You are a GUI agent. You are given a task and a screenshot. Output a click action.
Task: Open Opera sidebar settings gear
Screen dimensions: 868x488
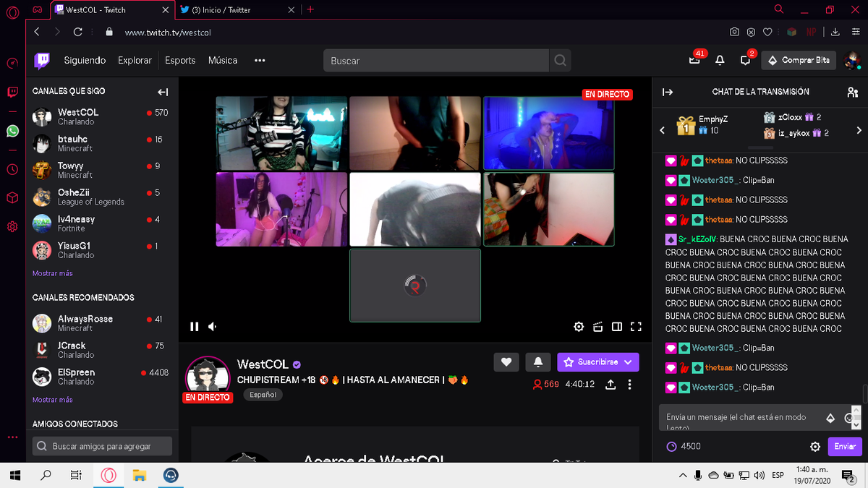pyautogui.click(x=12, y=226)
